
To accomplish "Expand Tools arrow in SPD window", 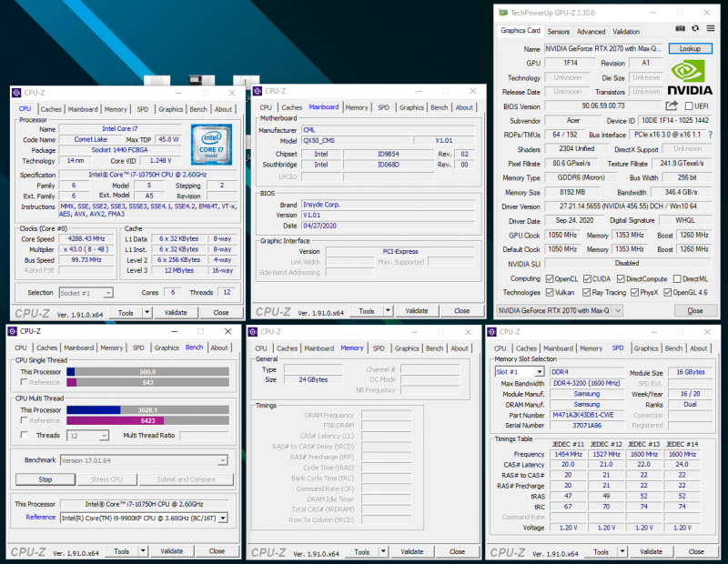I will coord(622,551).
